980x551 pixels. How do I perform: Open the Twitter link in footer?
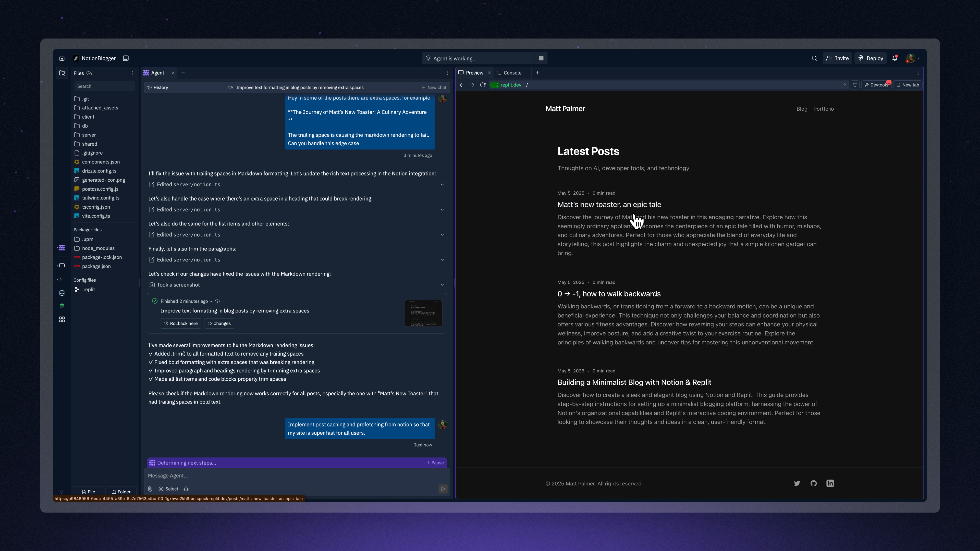[797, 483]
